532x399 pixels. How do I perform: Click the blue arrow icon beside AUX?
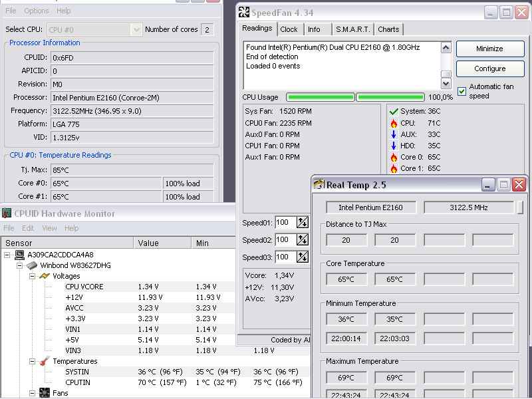click(394, 134)
